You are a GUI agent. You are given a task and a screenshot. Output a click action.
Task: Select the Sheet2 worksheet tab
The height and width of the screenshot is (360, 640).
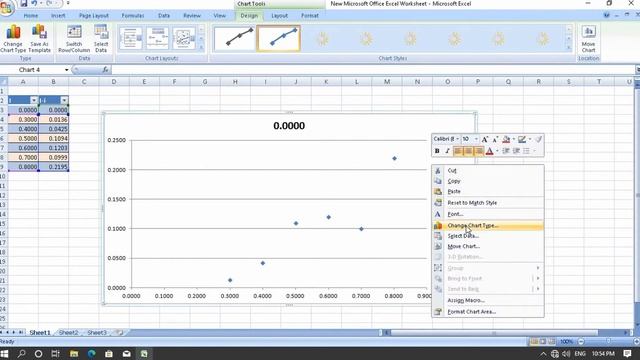pos(68,333)
